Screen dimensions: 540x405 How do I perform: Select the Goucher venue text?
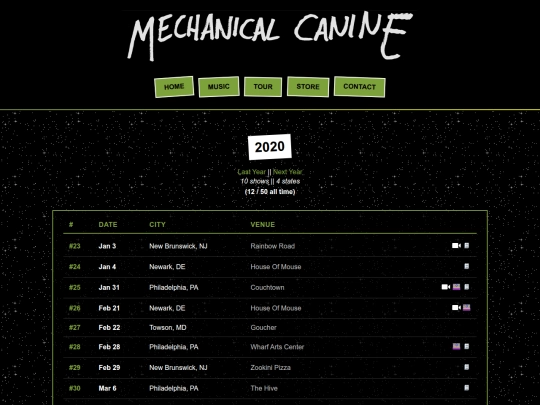(263, 328)
